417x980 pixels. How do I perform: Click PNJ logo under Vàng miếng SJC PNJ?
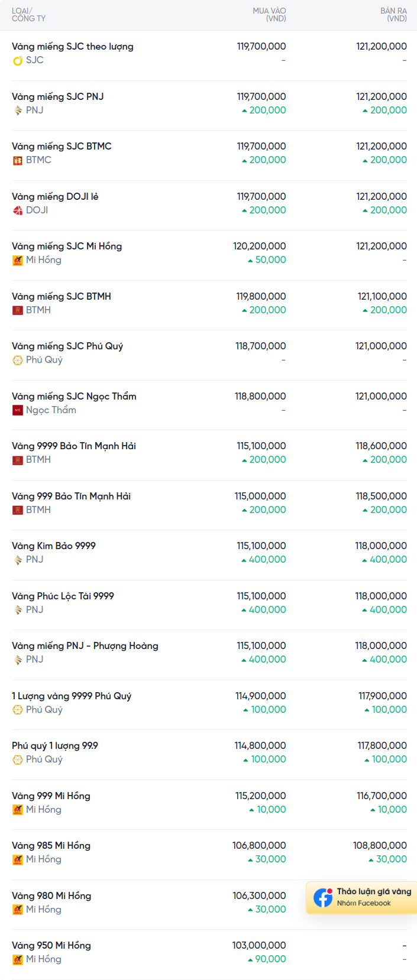click(x=18, y=111)
